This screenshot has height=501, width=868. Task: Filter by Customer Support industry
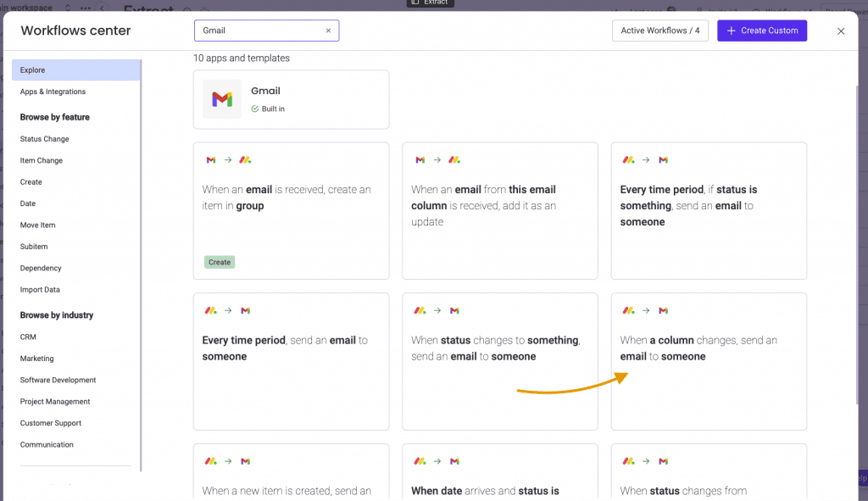point(50,424)
